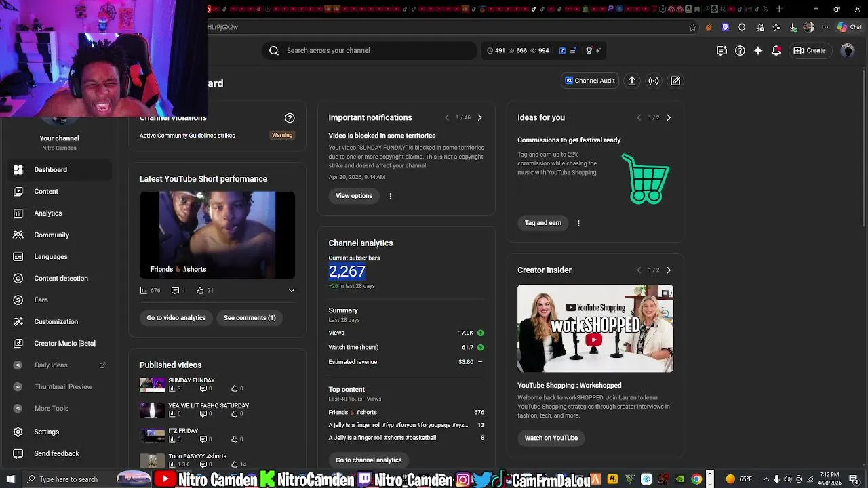Open three-dot menu beside Tag and earn
Image resolution: width=868 pixels, height=488 pixels.
578,223
